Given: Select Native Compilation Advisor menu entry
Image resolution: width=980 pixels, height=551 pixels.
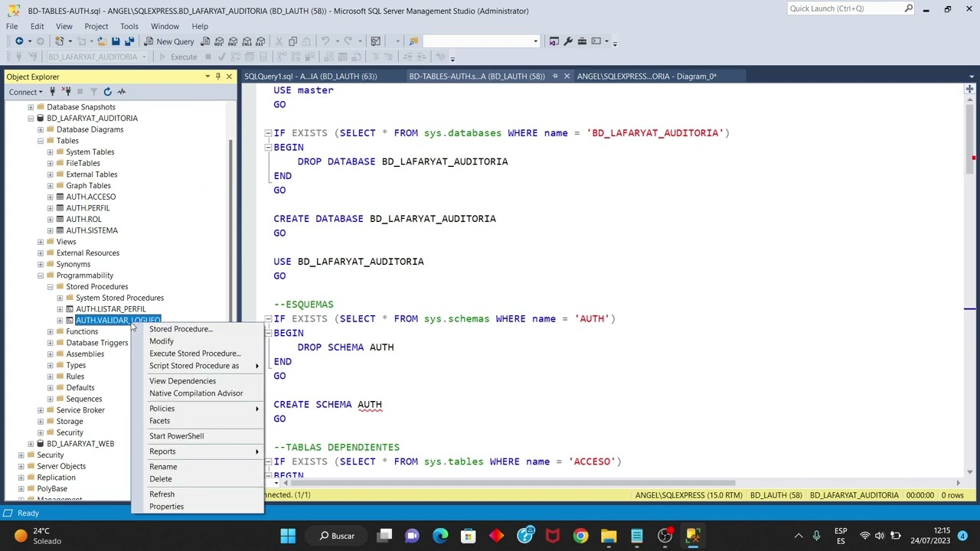Looking at the screenshot, I should pyautogui.click(x=196, y=393).
